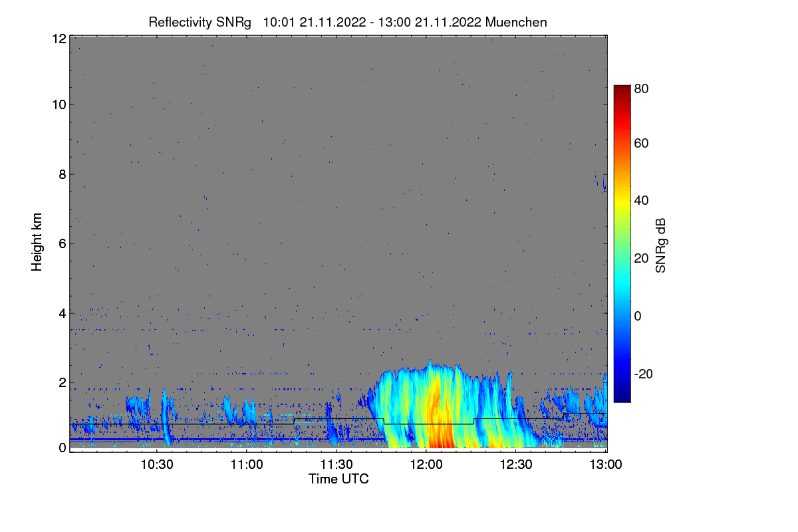This screenshot has width=798, height=532.
Task: Click the 'SNRg dB' colorbar label
Action: click(661, 245)
